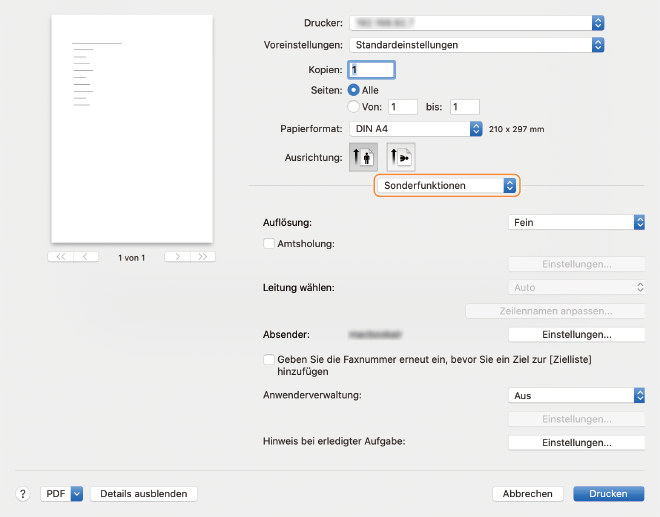660x517 pixels.
Task: Select the Alle pages radio button
Action: 353,90
